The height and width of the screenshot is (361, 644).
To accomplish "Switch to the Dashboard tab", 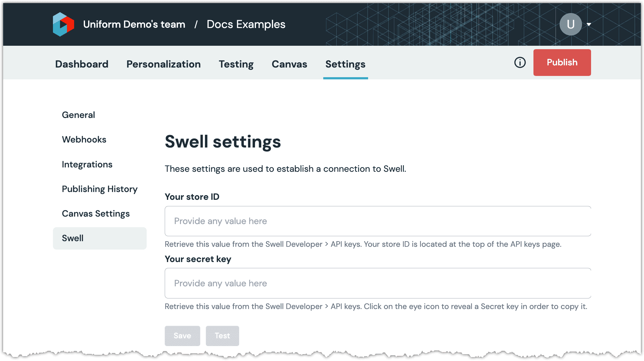I will (82, 64).
